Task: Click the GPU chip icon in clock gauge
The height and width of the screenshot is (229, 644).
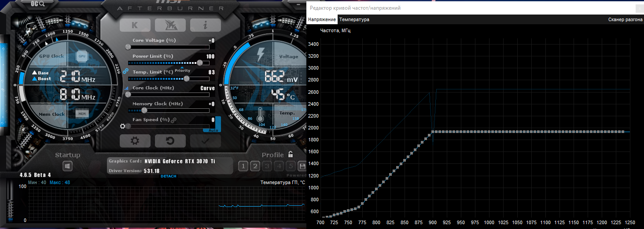Action: (81, 56)
